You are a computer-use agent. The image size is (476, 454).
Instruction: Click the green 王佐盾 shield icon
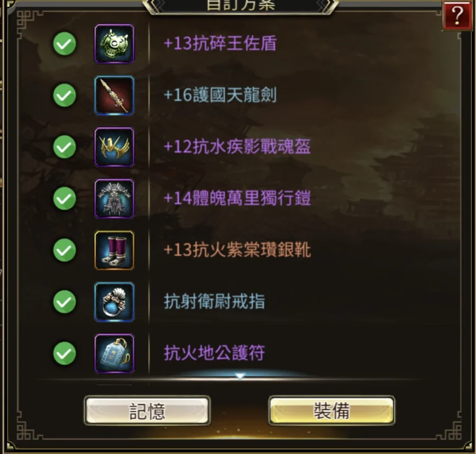tap(114, 44)
